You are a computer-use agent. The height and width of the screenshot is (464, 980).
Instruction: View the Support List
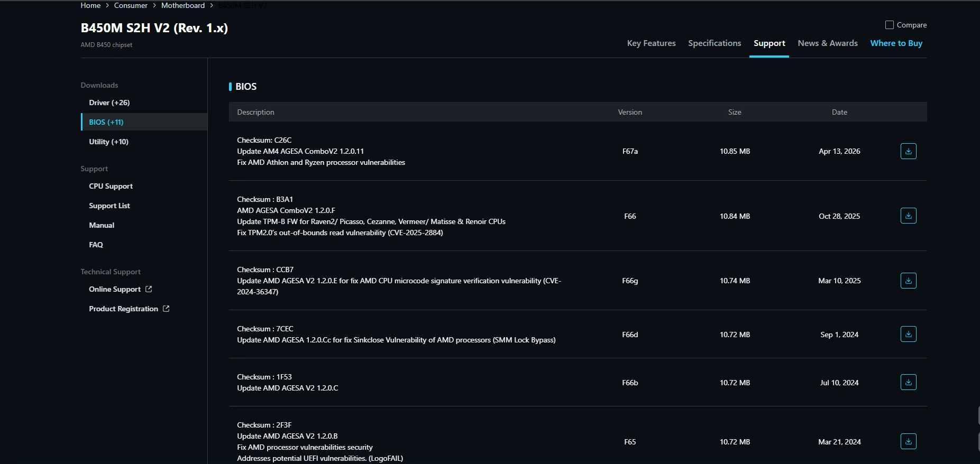(x=109, y=206)
